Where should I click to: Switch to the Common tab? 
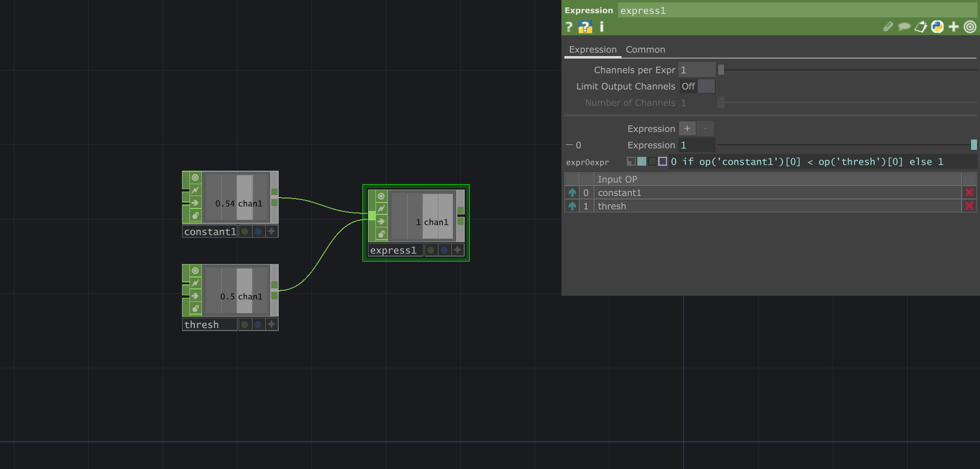tap(645, 49)
